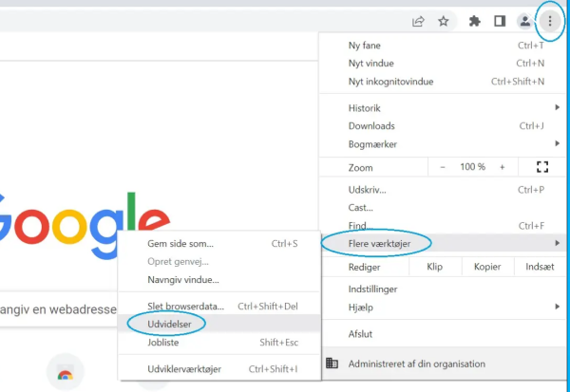Expand the Hjælp submenu
This screenshot has height=392, width=570.
[x=443, y=308]
